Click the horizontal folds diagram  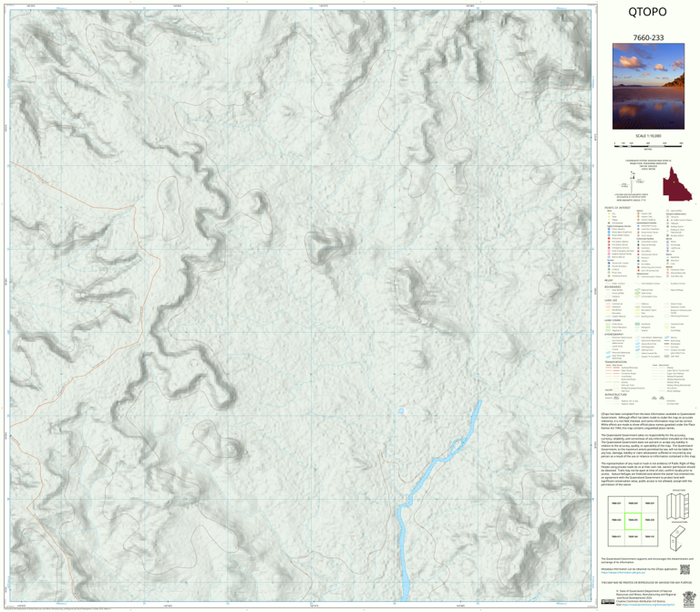point(679,505)
